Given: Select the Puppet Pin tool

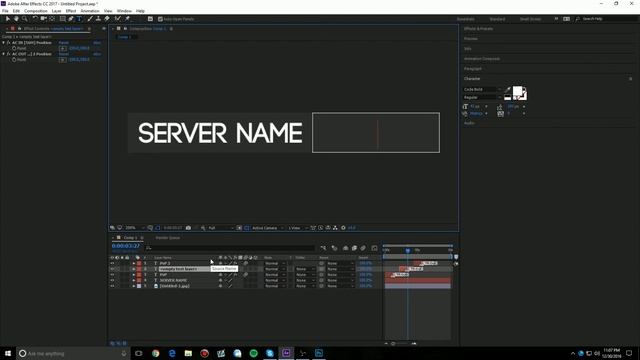Looking at the screenshot, I should (127, 19).
